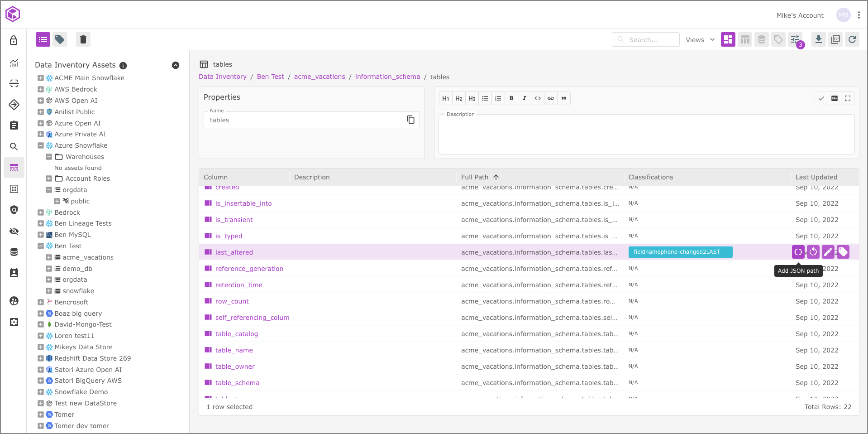Open the Views dropdown

[700, 40]
